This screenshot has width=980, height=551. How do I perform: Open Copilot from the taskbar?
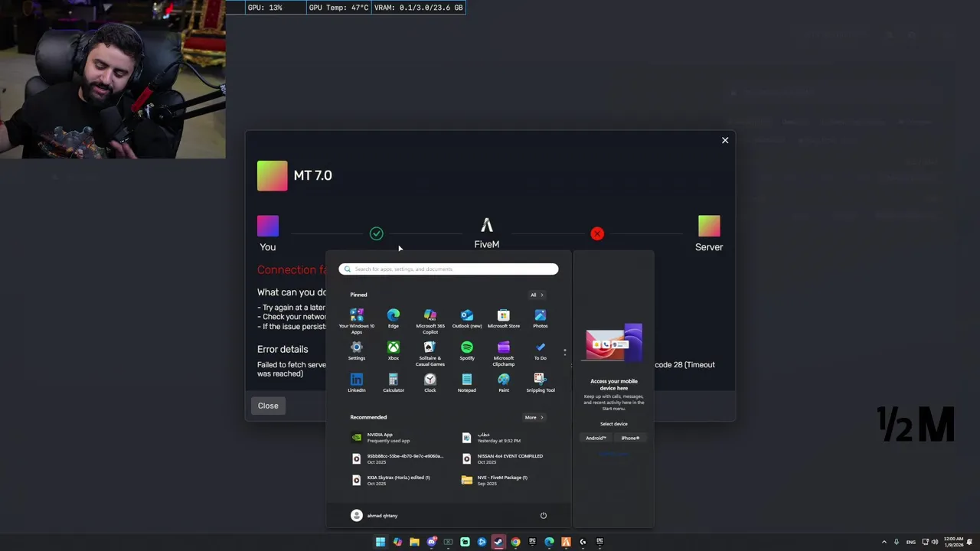397,542
